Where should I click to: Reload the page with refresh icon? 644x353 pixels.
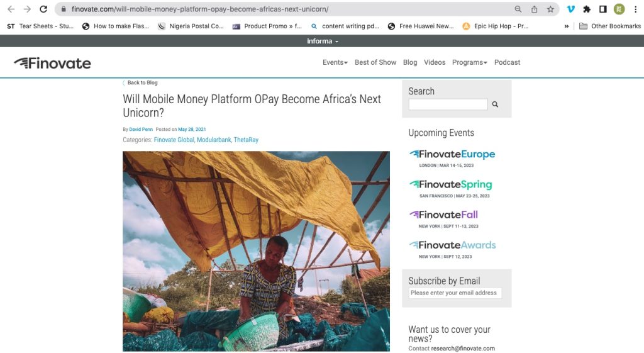(43, 9)
